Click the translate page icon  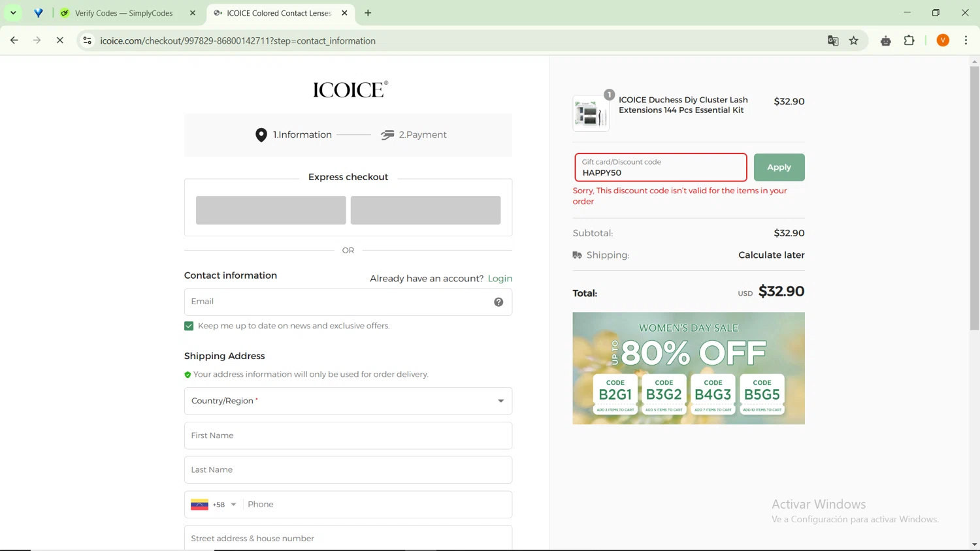[x=833, y=40]
